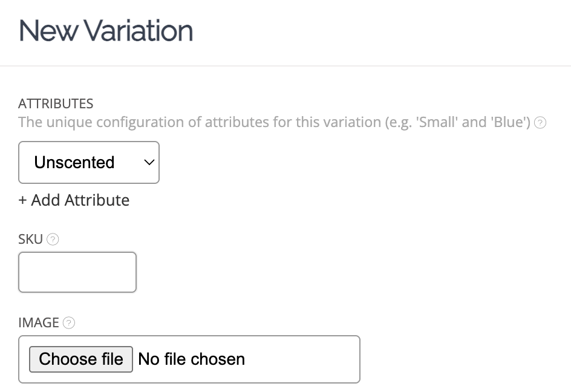This screenshot has width=571, height=392.
Task: Click the help icon next to IMAGE
Action: point(69,323)
